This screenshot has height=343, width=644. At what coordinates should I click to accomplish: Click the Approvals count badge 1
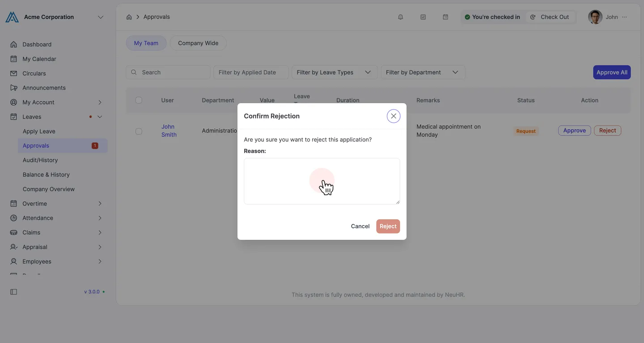[x=95, y=146]
